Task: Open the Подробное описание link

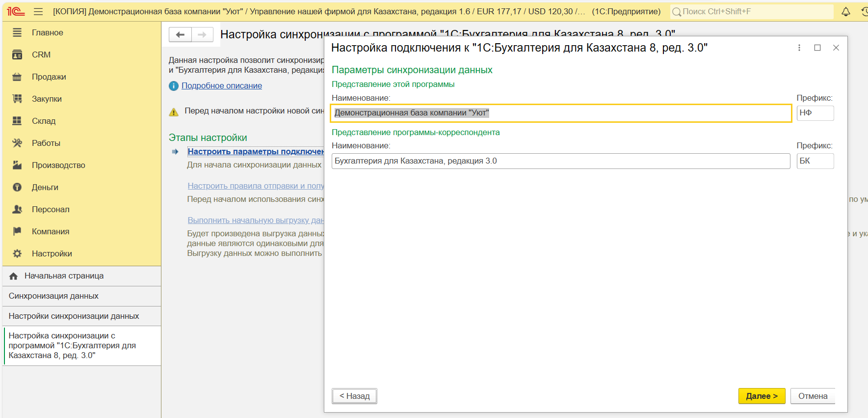Action: tap(221, 85)
